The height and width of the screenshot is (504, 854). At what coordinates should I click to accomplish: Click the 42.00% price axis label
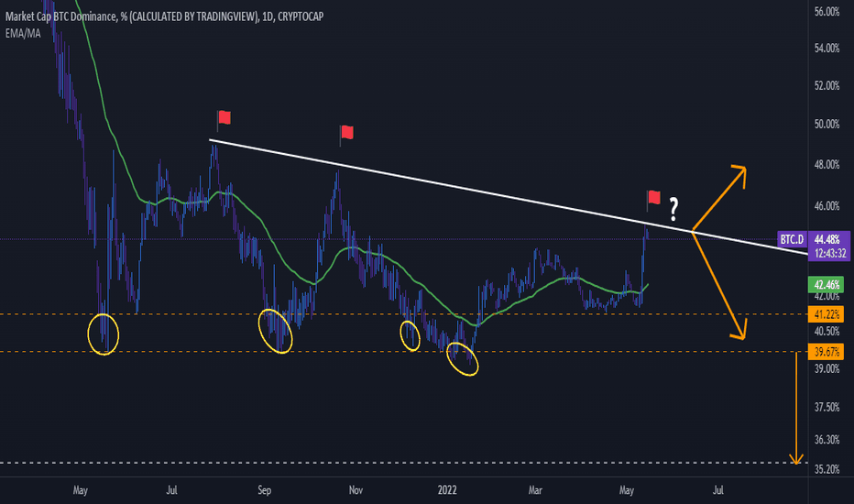(x=827, y=296)
